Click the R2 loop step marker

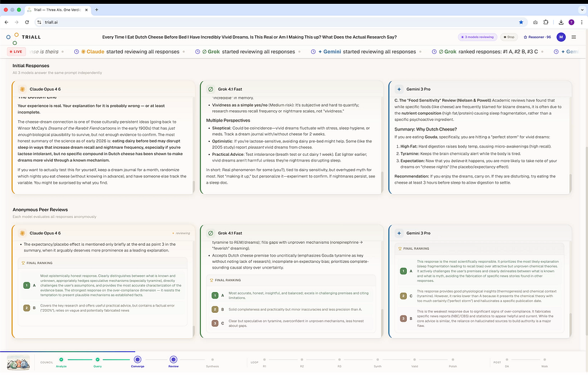302,360
